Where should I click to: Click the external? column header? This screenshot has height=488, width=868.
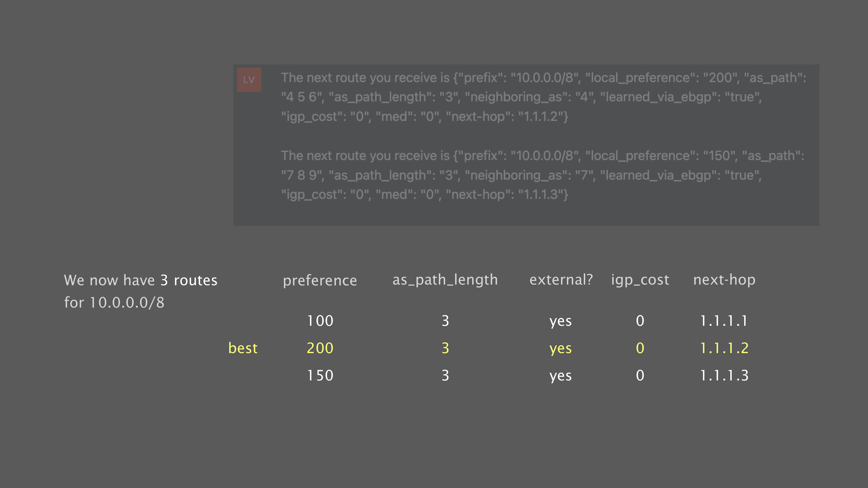pyautogui.click(x=561, y=280)
